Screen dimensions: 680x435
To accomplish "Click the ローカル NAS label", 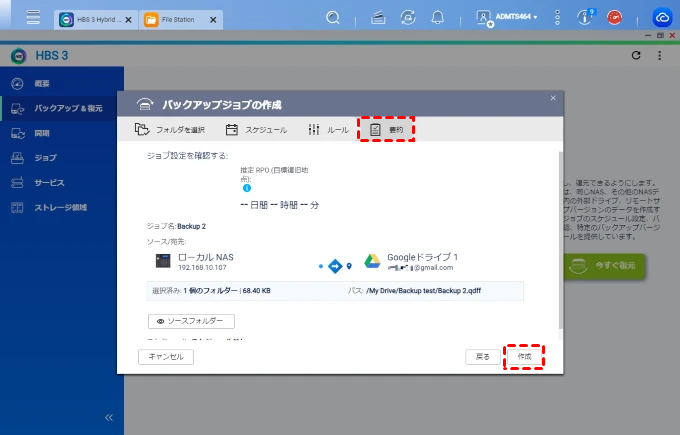I will (x=206, y=257).
